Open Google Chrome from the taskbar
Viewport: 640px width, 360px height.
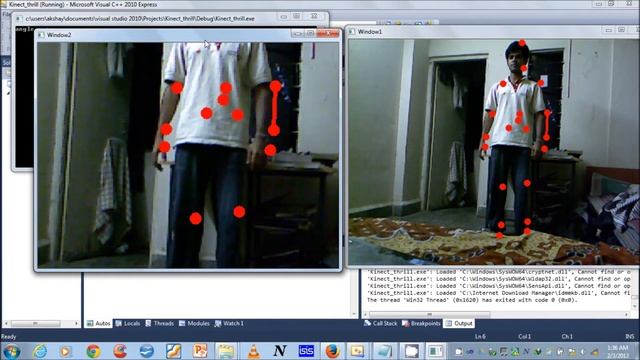click(x=93, y=351)
